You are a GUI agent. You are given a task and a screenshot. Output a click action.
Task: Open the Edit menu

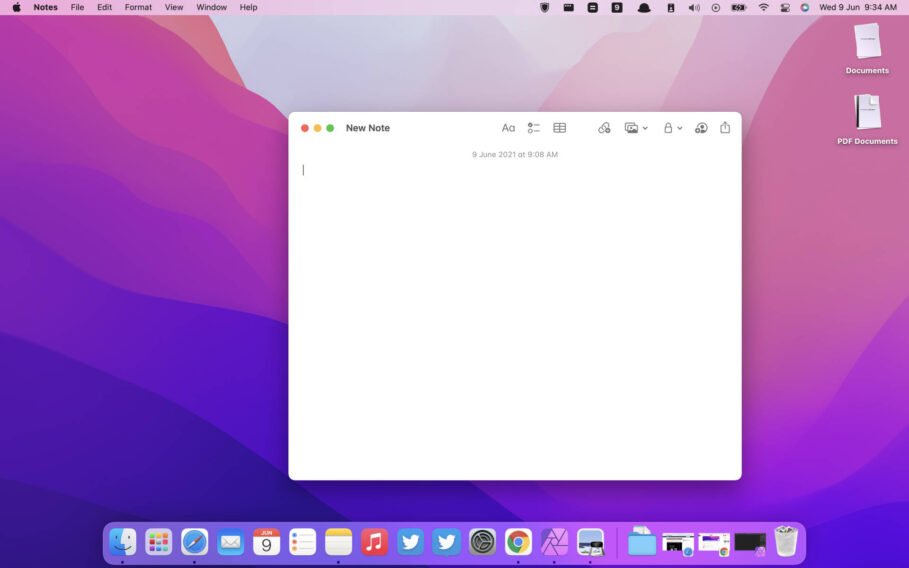[x=104, y=8]
